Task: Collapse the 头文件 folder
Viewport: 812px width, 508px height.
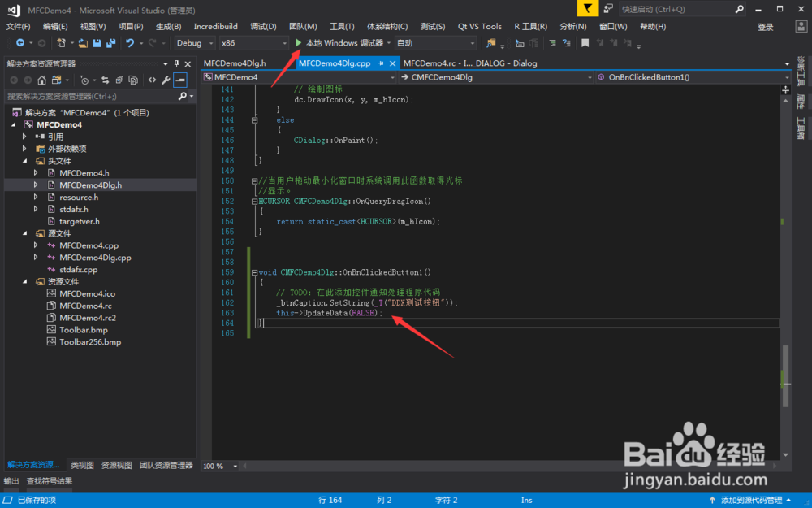Action: pos(24,161)
